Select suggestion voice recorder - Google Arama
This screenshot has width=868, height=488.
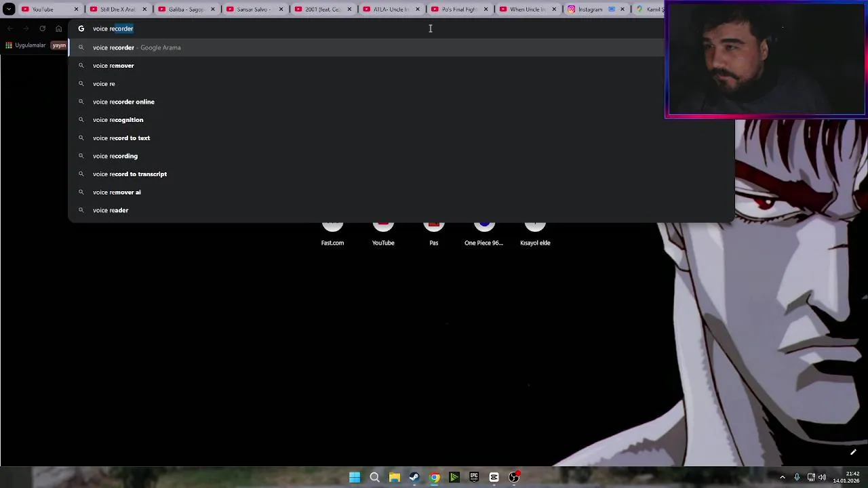click(x=366, y=47)
